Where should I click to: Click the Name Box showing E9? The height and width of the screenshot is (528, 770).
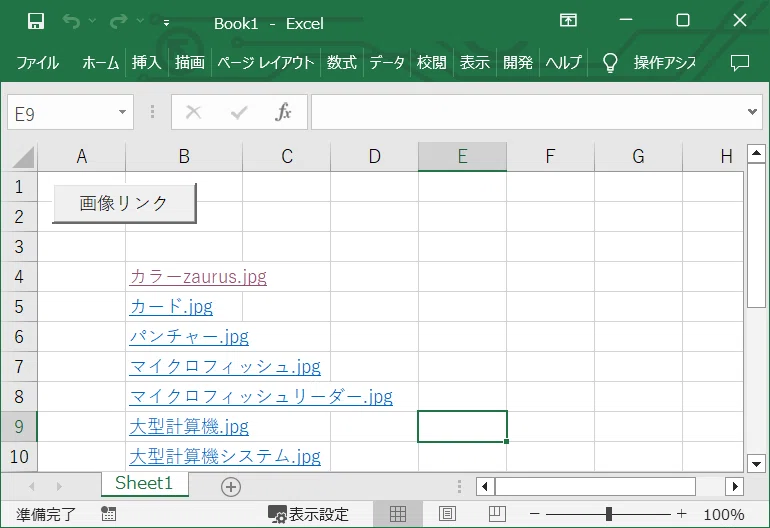(62, 112)
